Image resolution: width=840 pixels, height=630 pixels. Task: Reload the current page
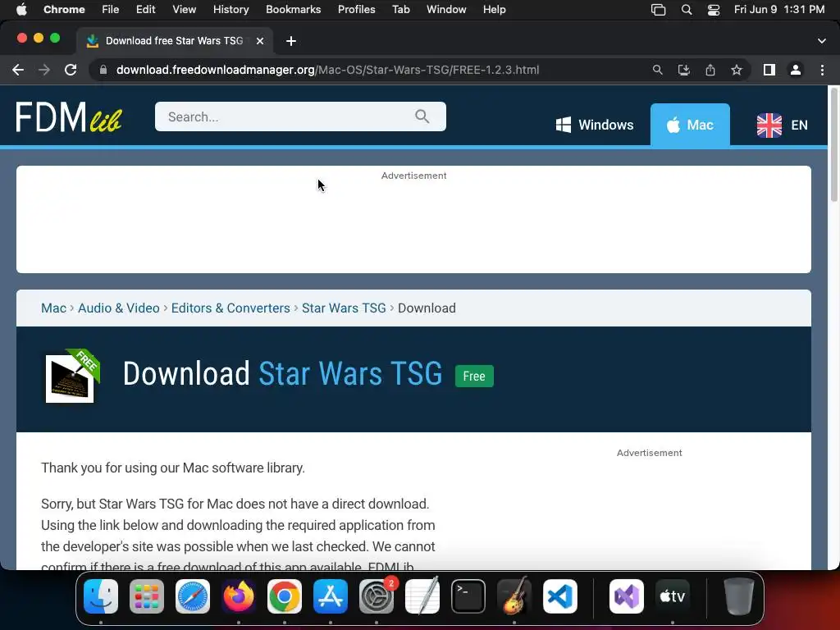(71, 70)
